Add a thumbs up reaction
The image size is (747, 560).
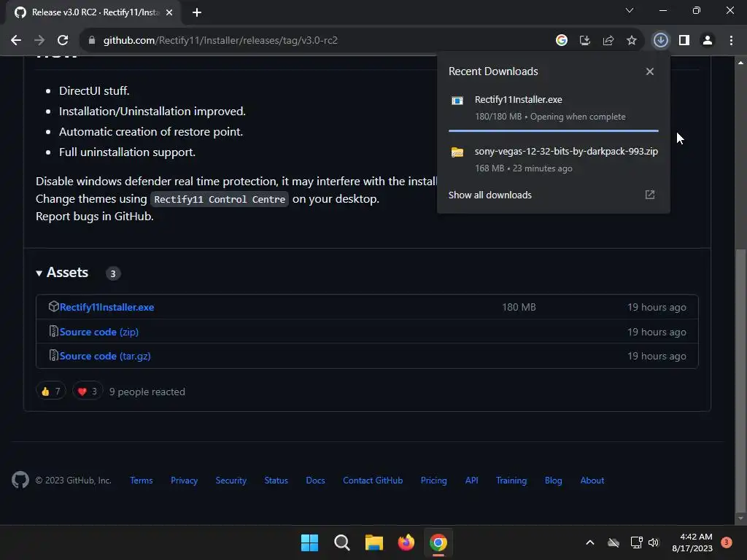click(50, 392)
